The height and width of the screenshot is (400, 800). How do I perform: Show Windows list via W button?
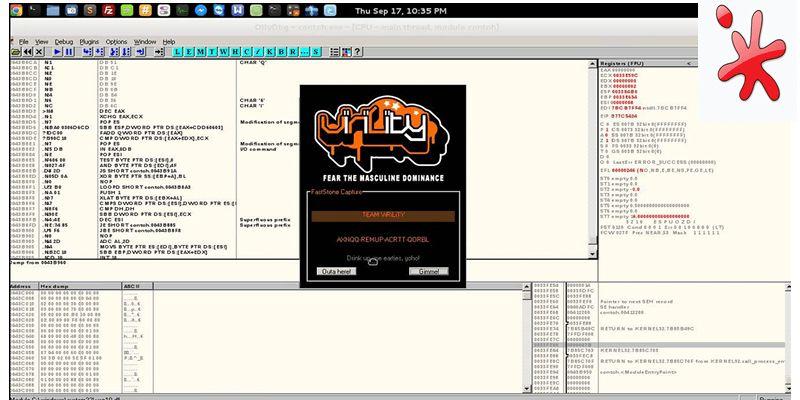click(224, 52)
